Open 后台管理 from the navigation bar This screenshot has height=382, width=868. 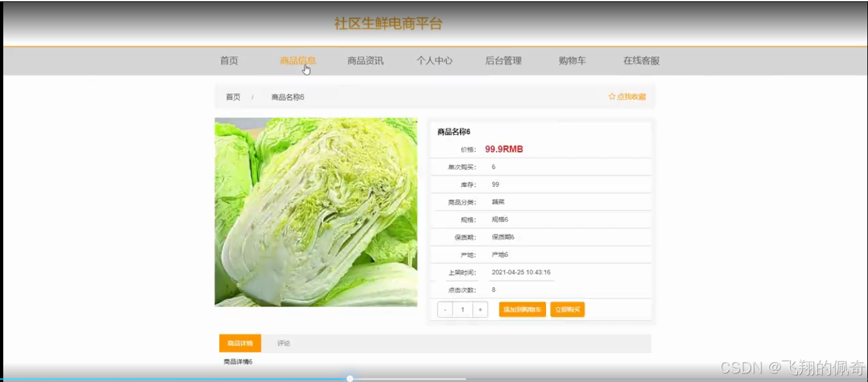(x=503, y=60)
